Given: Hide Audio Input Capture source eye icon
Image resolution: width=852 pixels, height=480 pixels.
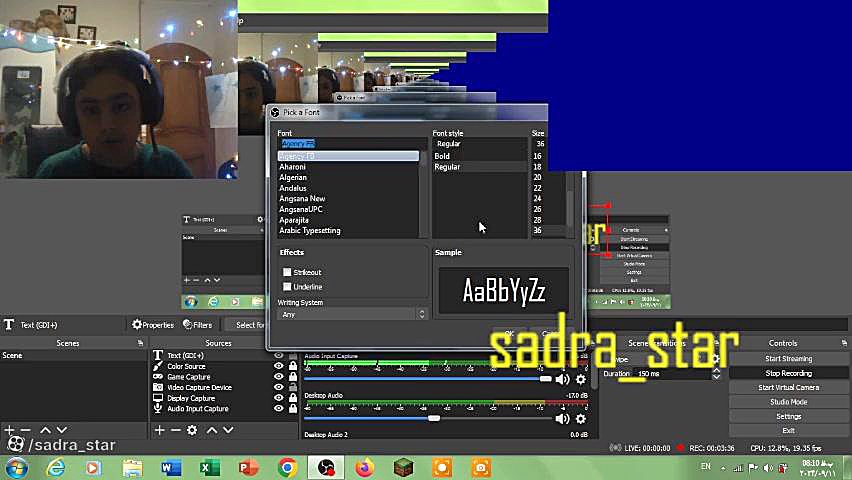Looking at the screenshot, I should pos(279,408).
